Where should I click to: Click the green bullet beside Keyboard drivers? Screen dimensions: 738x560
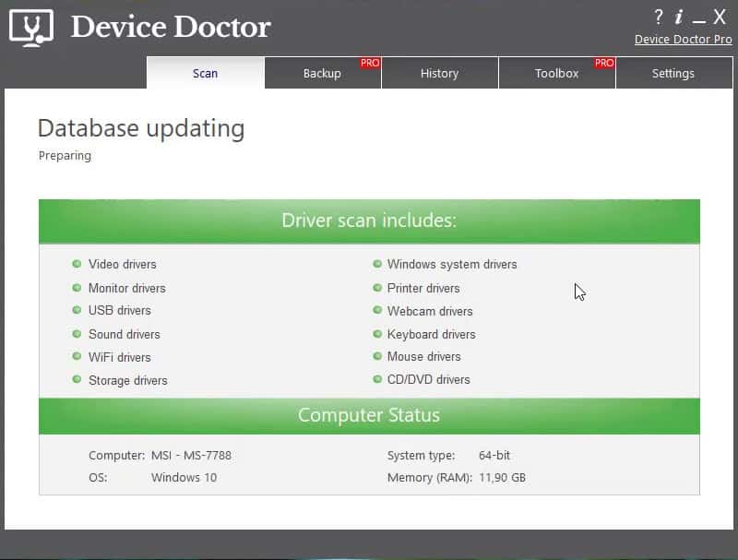click(377, 334)
